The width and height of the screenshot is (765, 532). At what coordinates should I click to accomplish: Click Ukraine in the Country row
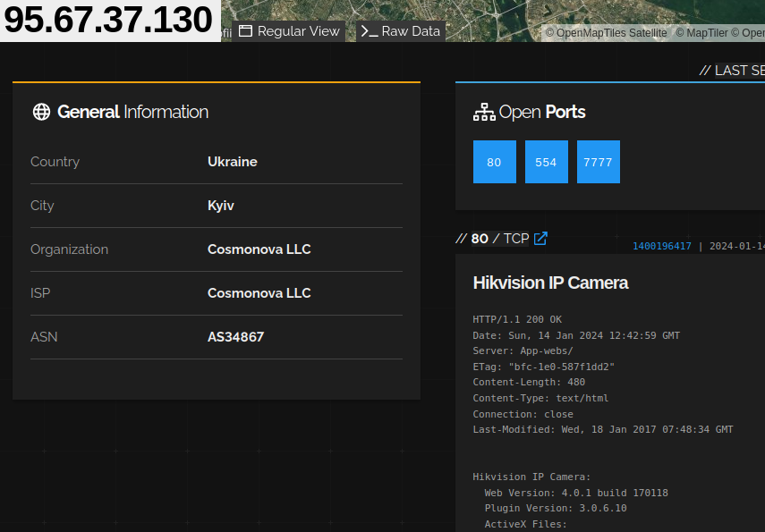tap(233, 162)
